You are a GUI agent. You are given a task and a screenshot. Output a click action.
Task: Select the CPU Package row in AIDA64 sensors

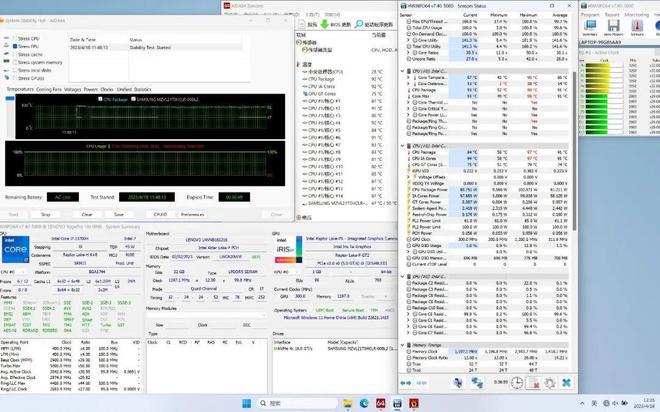coord(345,79)
